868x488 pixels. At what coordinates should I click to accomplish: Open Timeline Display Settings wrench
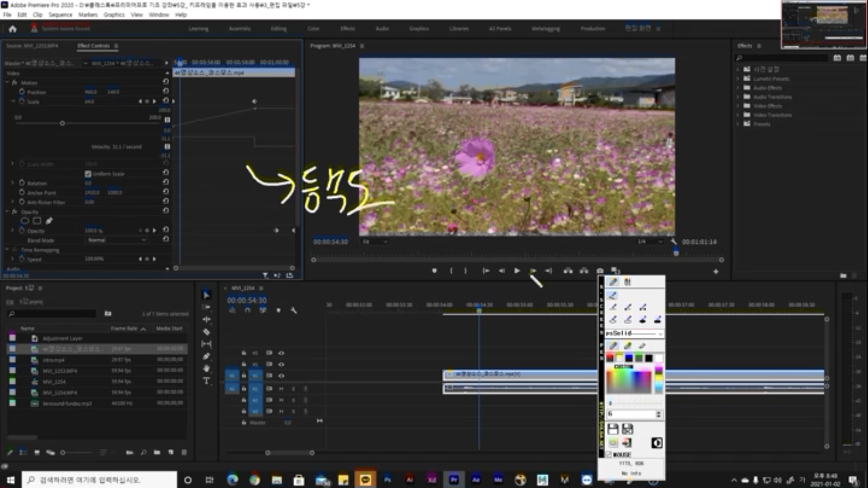293,310
